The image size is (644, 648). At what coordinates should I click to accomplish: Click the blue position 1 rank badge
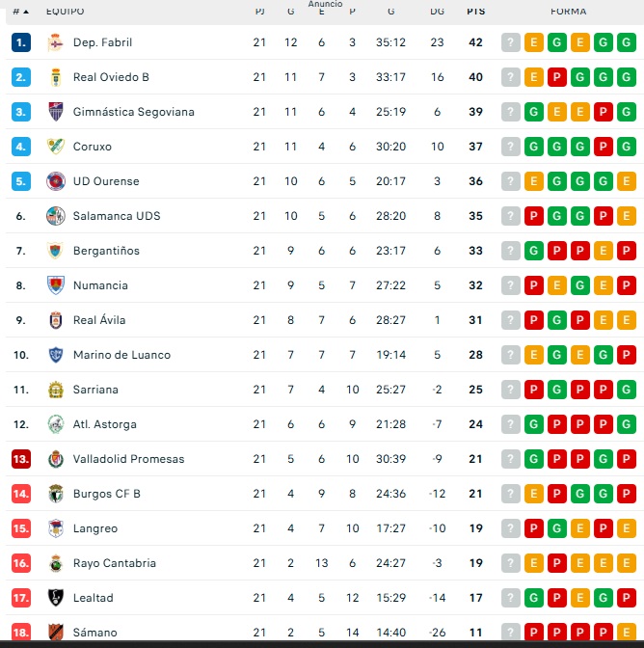pyautogui.click(x=21, y=42)
